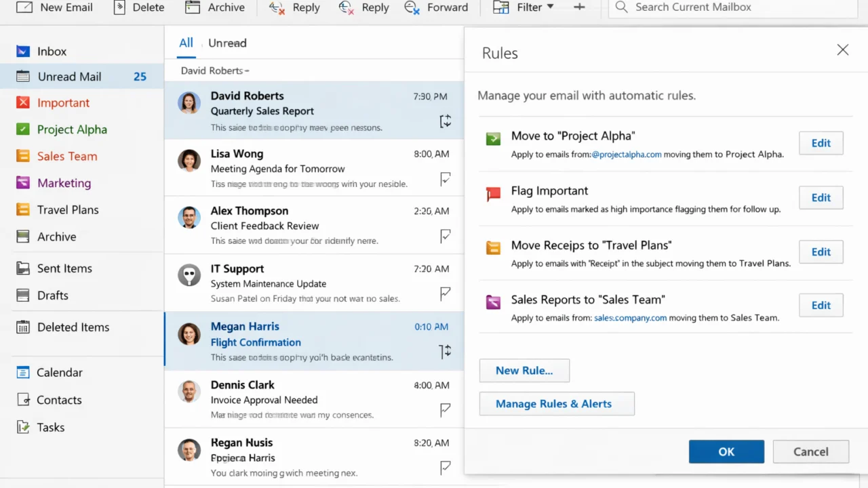
Task: Open the Important folder icon in sidebar
Action: pyautogui.click(x=23, y=103)
